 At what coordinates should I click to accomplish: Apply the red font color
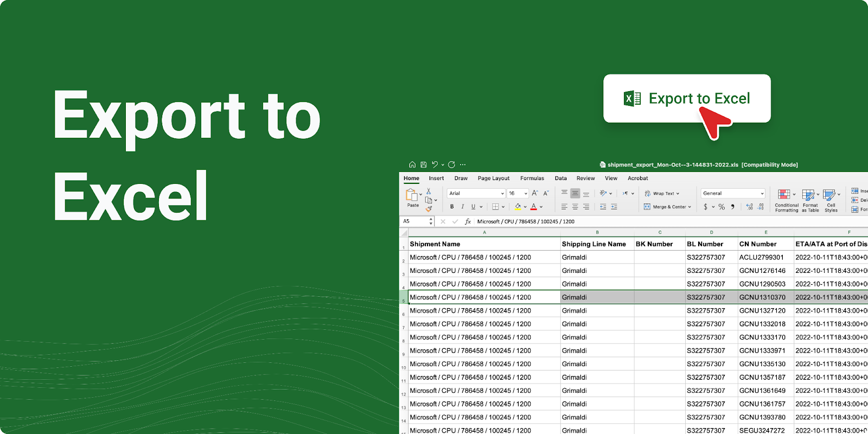[x=534, y=207]
